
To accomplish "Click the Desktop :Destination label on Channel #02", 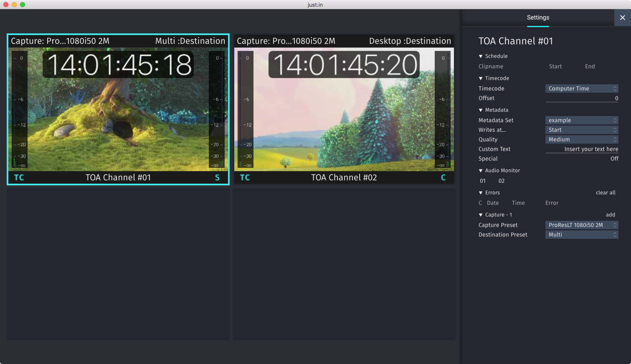I will pos(410,41).
